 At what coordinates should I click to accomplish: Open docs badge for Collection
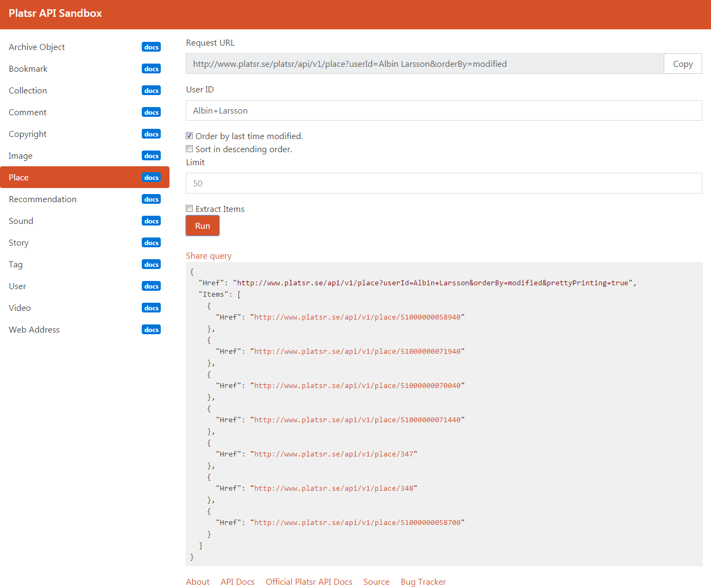coord(151,91)
